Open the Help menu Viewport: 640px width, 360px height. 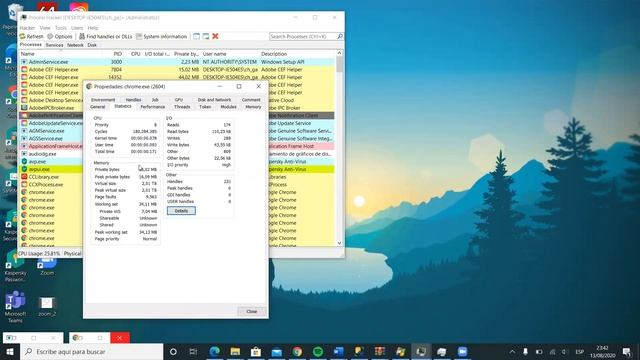click(93, 28)
